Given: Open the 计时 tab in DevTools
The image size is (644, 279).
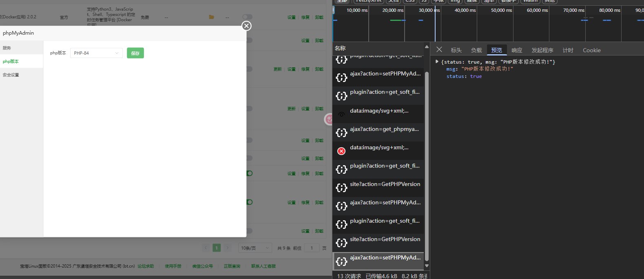Looking at the screenshot, I should point(568,50).
